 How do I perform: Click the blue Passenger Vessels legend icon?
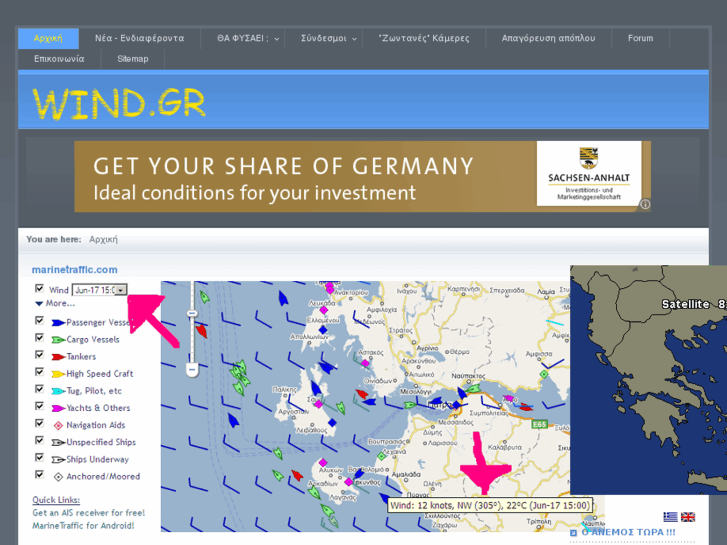[58, 323]
